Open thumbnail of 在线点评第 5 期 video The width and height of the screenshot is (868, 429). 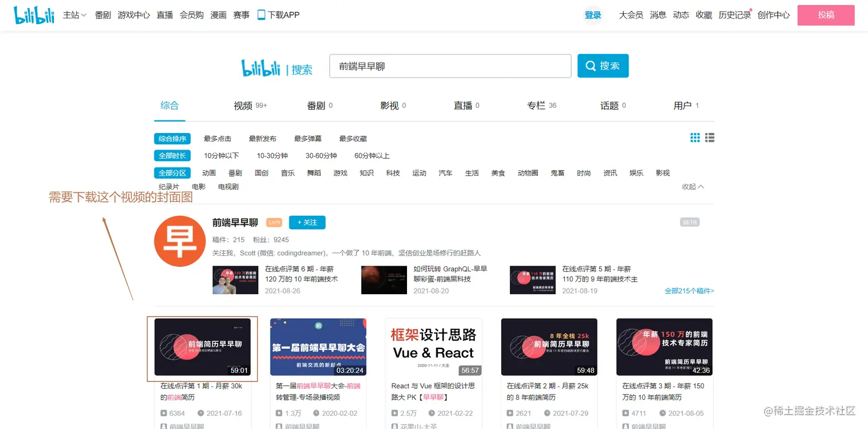coord(533,280)
